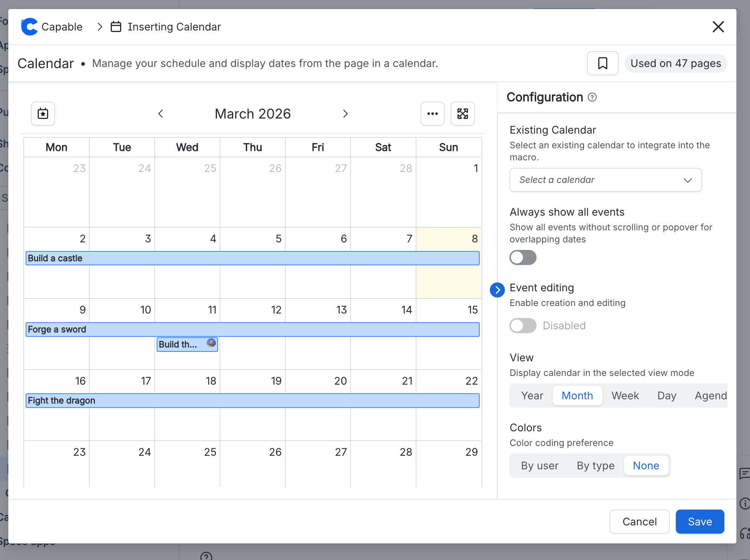
Task: Click the fullscreen expand calendar icon
Action: click(x=462, y=114)
